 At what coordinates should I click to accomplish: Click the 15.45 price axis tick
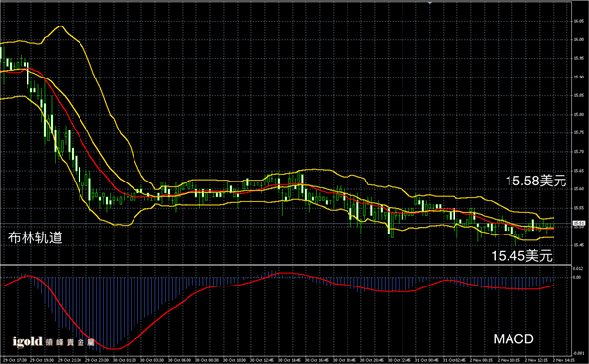pyautogui.click(x=578, y=245)
